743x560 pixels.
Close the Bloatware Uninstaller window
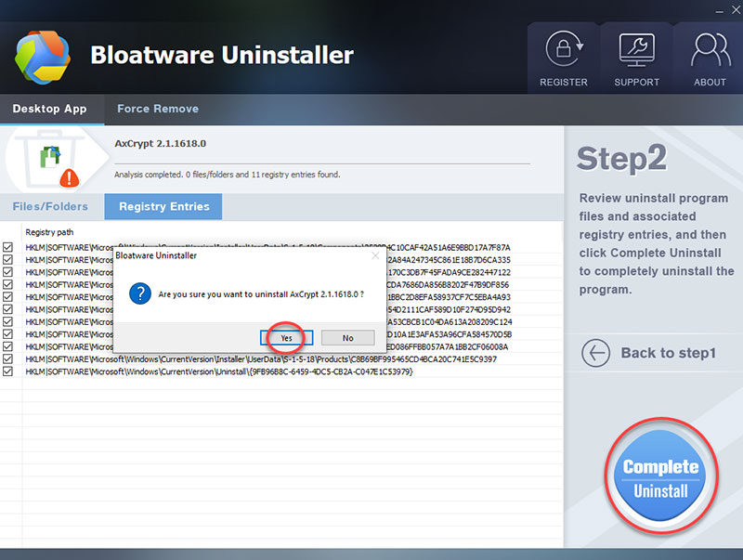point(736,10)
